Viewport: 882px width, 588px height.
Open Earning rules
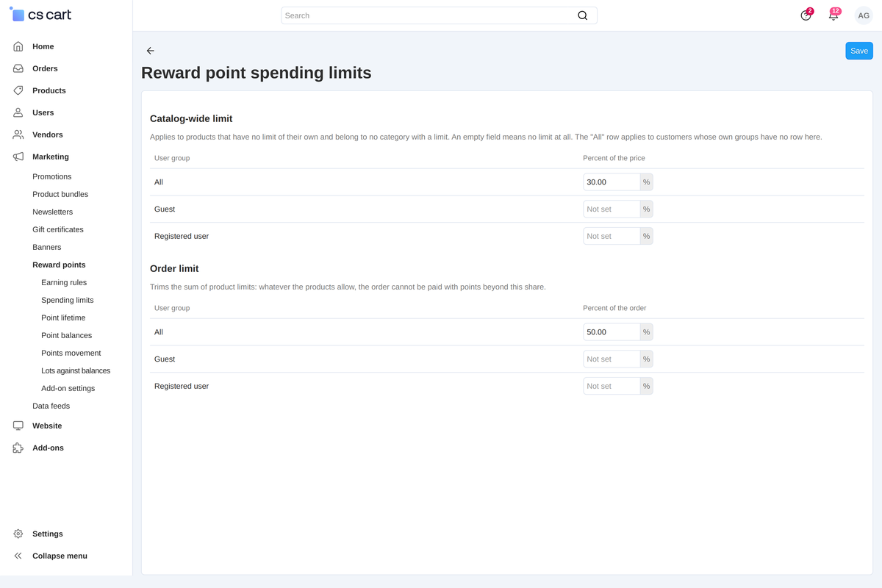(x=64, y=282)
